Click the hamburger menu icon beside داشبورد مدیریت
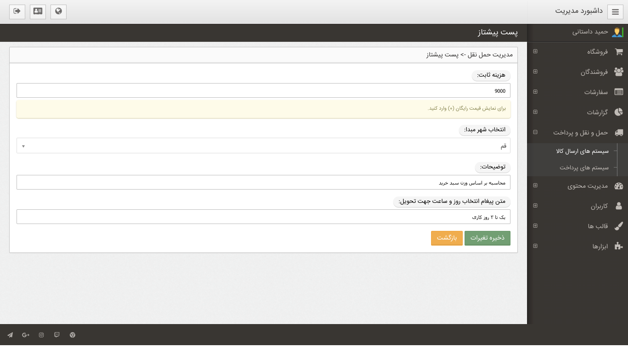The width and height of the screenshot is (628, 364). pos(615,12)
